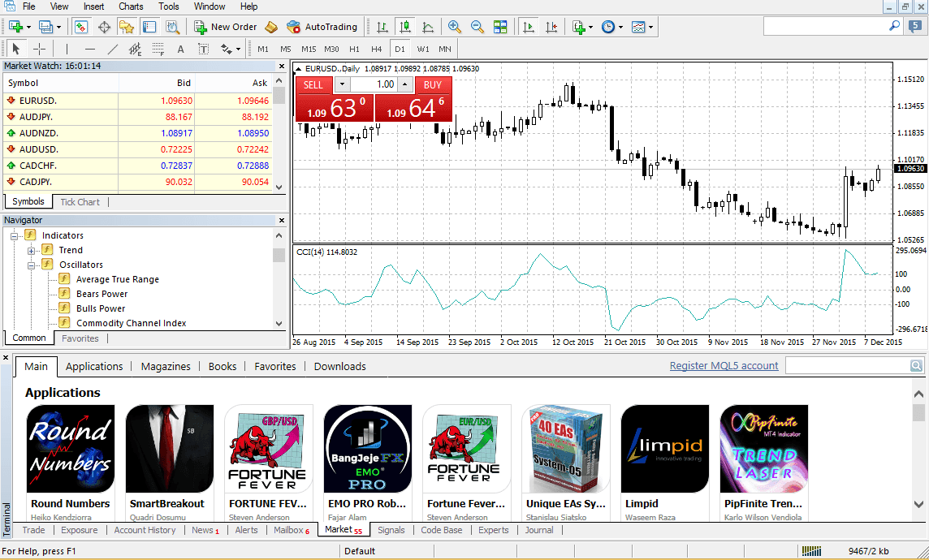Switch timeframe to H4

tap(376, 50)
